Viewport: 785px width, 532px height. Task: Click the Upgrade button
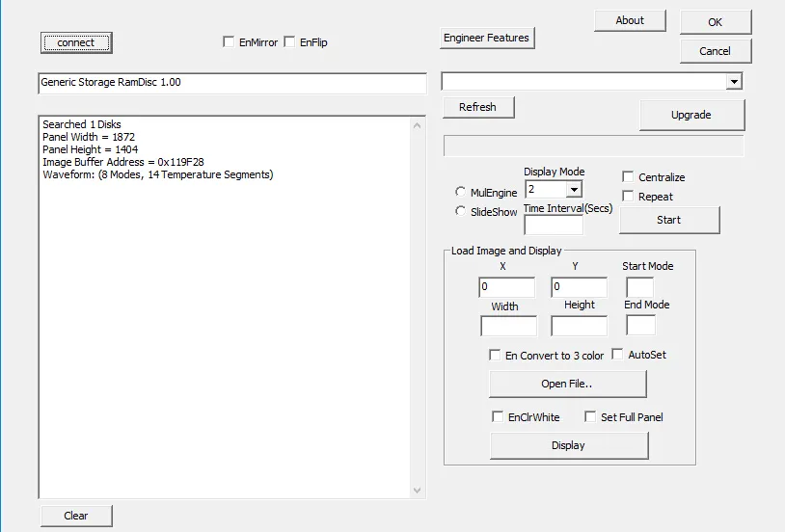(x=691, y=115)
